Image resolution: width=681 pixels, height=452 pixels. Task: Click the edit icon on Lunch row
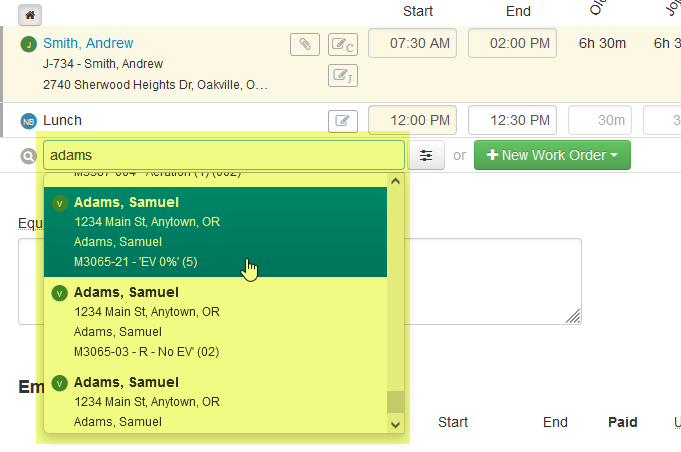(x=343, y=121)
